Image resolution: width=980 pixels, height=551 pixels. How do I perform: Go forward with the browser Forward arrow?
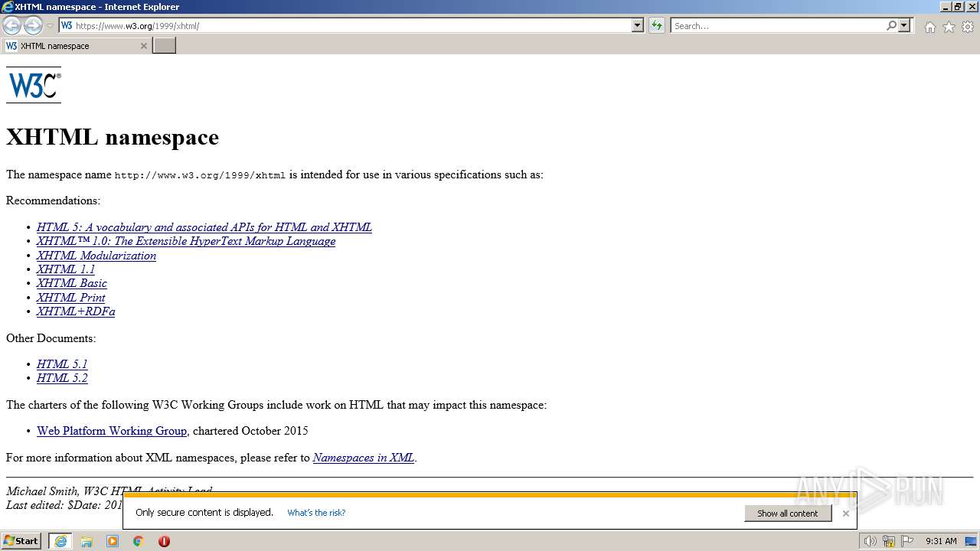[x=33, y=25]
